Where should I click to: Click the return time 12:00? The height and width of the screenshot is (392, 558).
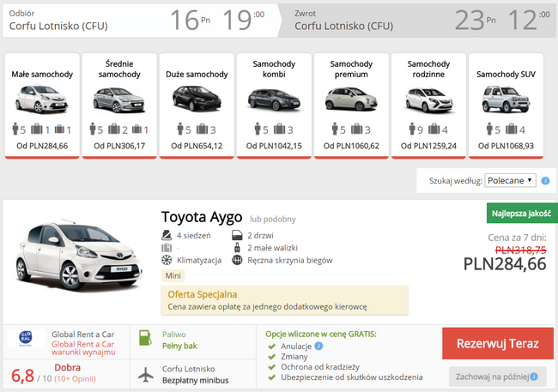tap(529, 20)
